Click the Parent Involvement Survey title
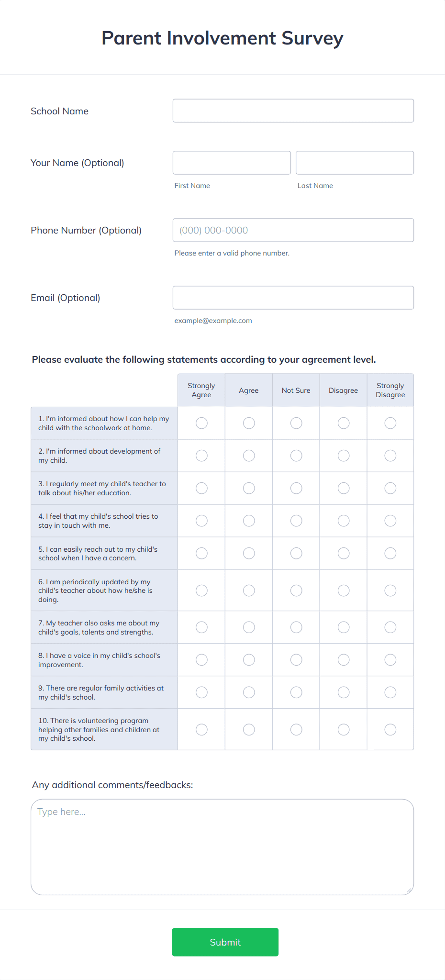This screenshot has height=980, width=445. [222, 38]
